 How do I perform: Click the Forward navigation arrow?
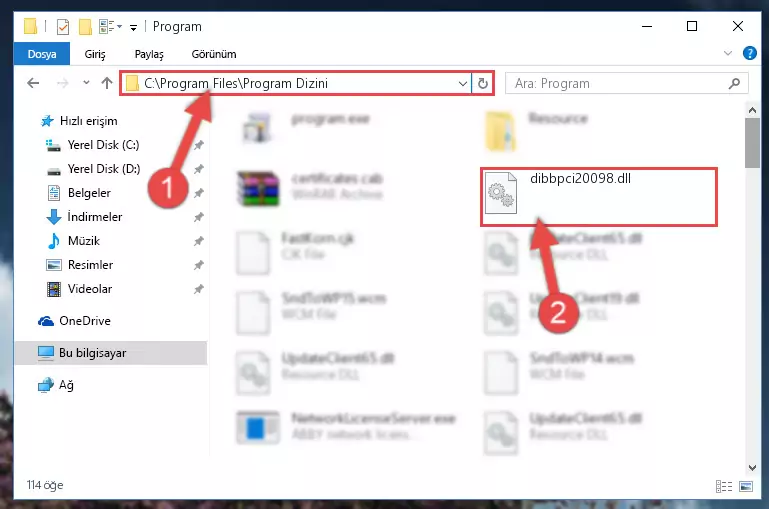62,83
